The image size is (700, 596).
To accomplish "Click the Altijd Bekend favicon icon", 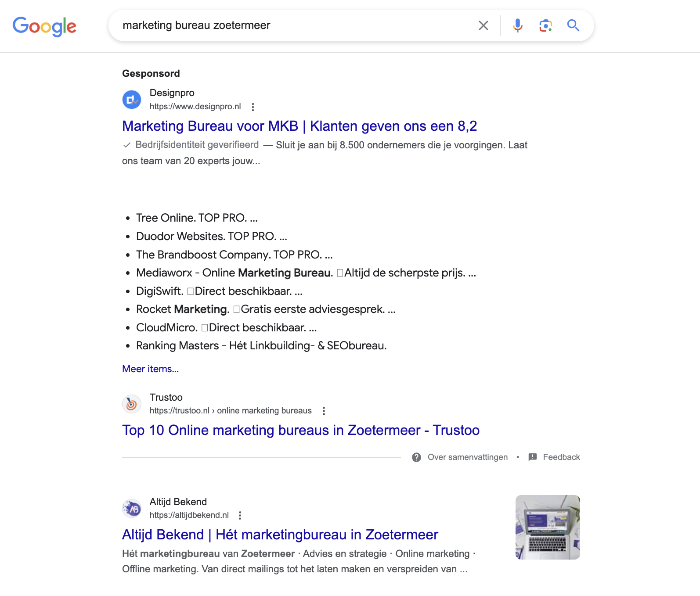I will (131, 509).
